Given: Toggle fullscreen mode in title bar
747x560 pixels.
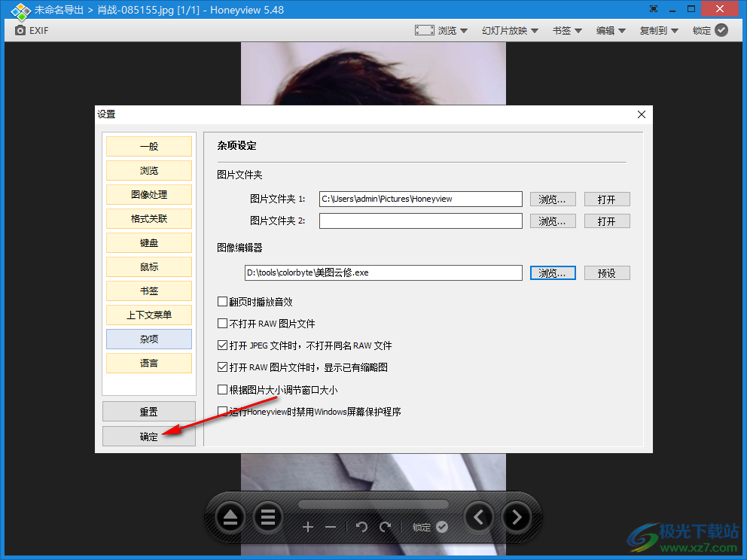Looking at the screenshot, I should click(654, 9).
